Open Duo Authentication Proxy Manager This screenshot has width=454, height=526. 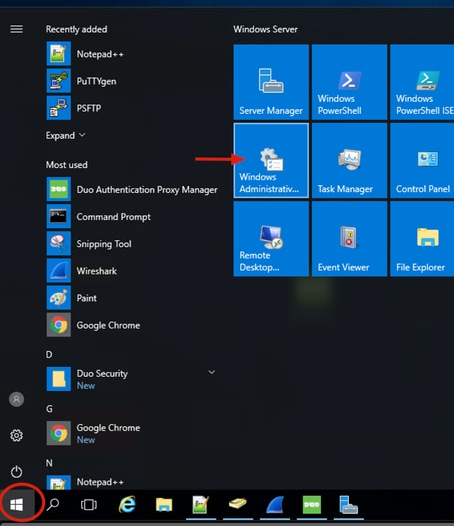pos(132,190)
